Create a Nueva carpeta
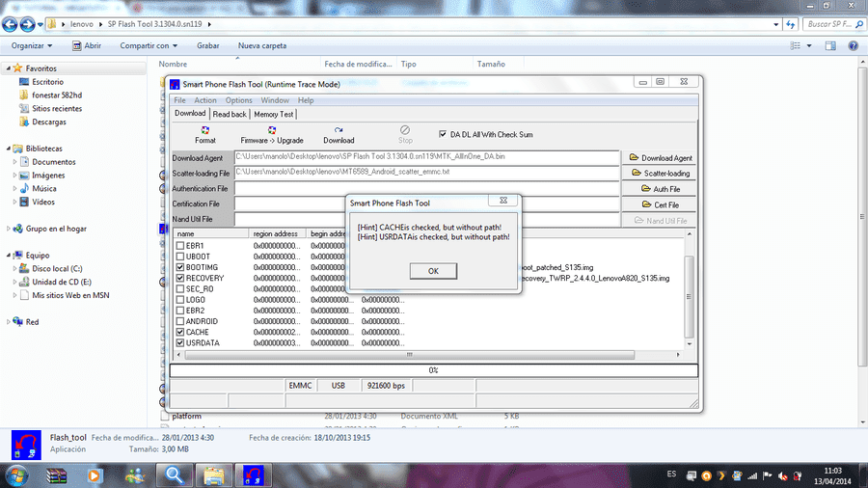Screen dimensions: 868x488 pos(261,46)
